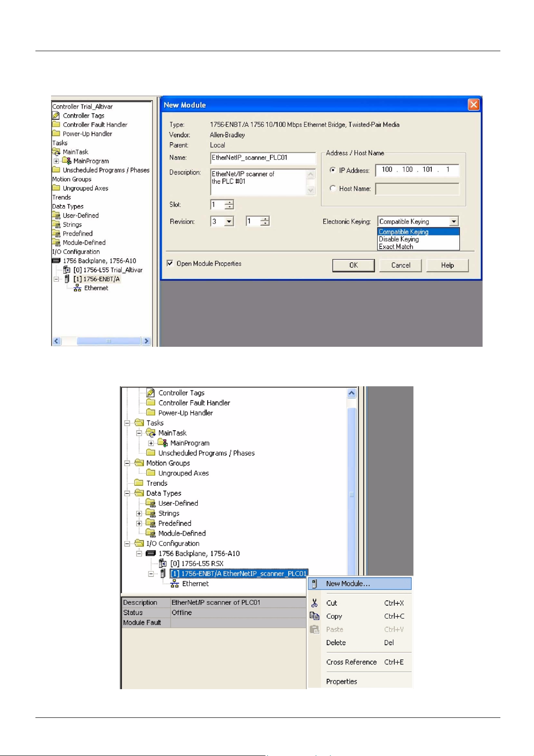Collapse the I/O Configuration node in lower tree

(127, 543)
